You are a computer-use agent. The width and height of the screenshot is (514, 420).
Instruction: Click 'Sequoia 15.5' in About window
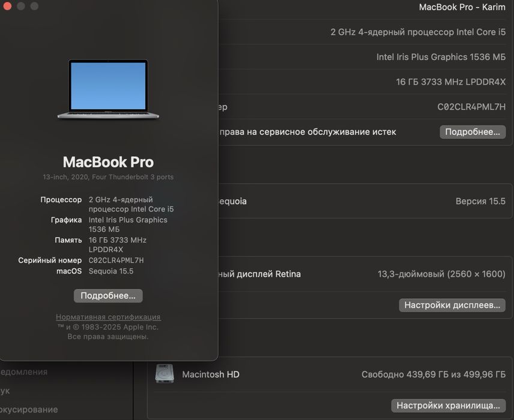[x=111, y=271]
